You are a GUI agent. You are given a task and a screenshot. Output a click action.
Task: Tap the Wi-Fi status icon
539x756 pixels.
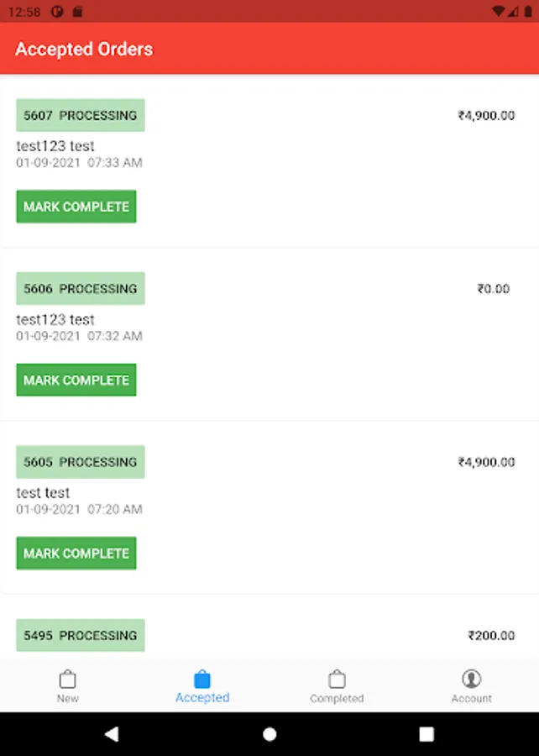coord(499,12)
